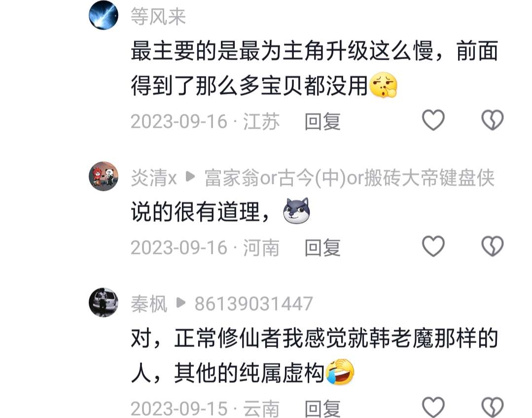Like the comment by 等风来

[433, 120]
